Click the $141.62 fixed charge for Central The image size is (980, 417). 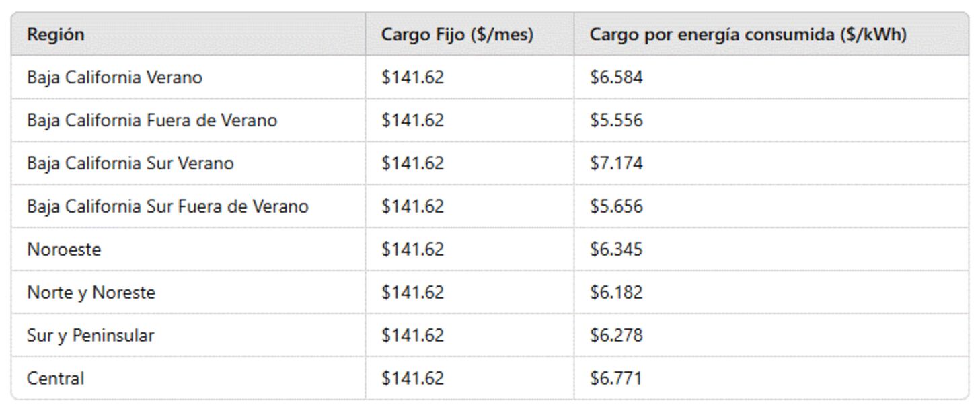412,378
